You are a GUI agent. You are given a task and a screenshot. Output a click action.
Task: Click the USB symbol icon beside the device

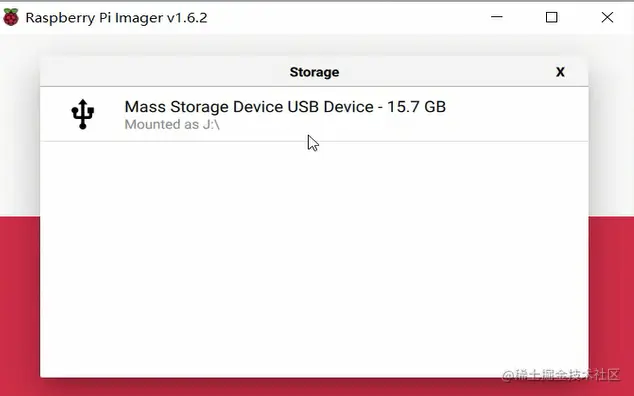pos(82,114)
